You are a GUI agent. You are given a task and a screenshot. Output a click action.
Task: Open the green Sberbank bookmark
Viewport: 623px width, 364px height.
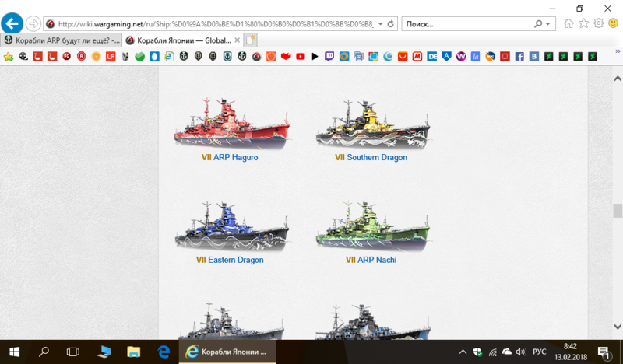[140, 57]
